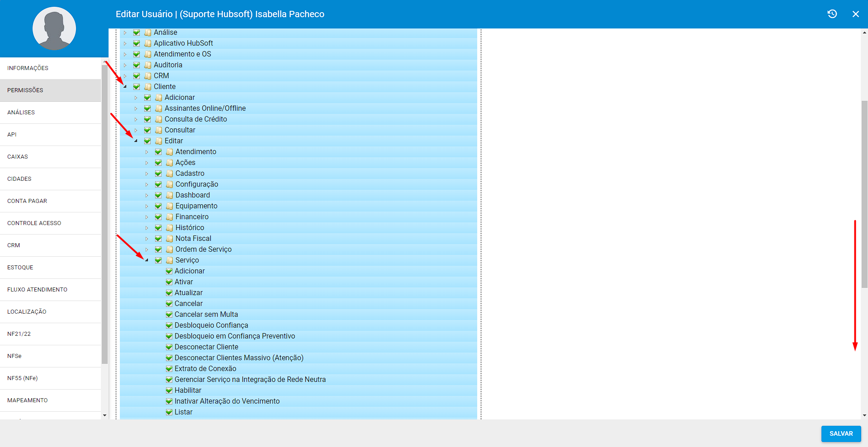Expand the Auditoria tree node
The height and width of the screenshot is (447, 868).
(x=125, y=65)
